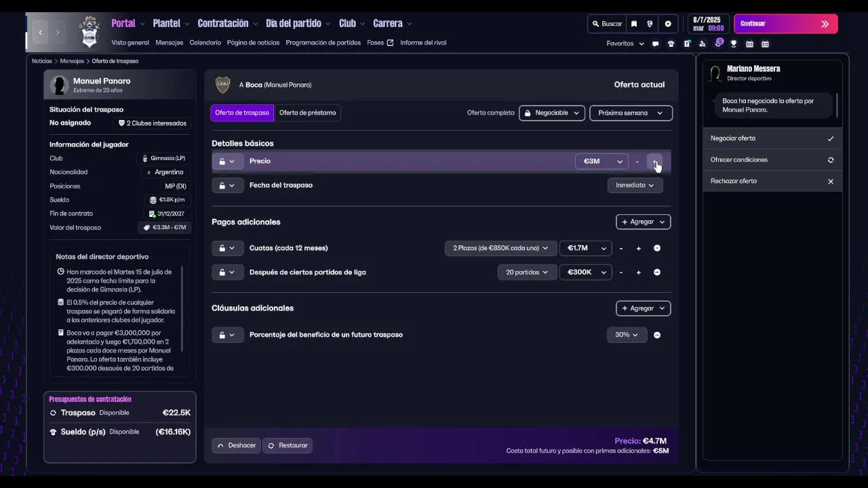Open the notification icon with badge 2

[x=718, y=43]
